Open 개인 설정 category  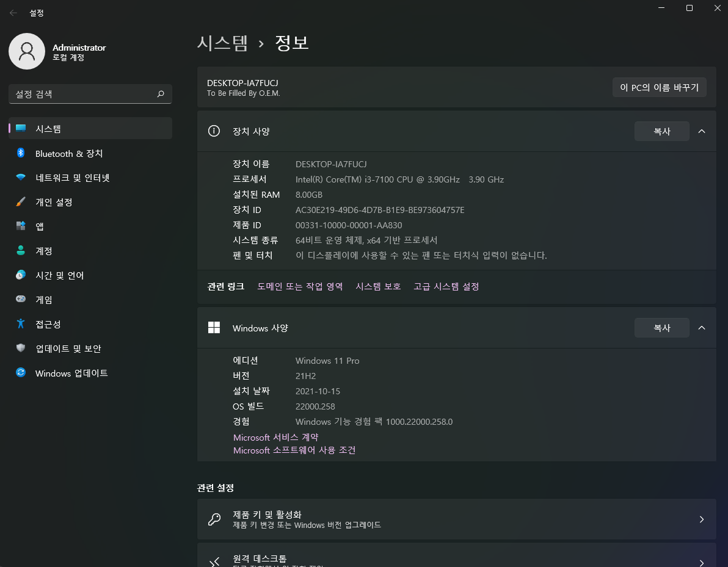point(90,202)
